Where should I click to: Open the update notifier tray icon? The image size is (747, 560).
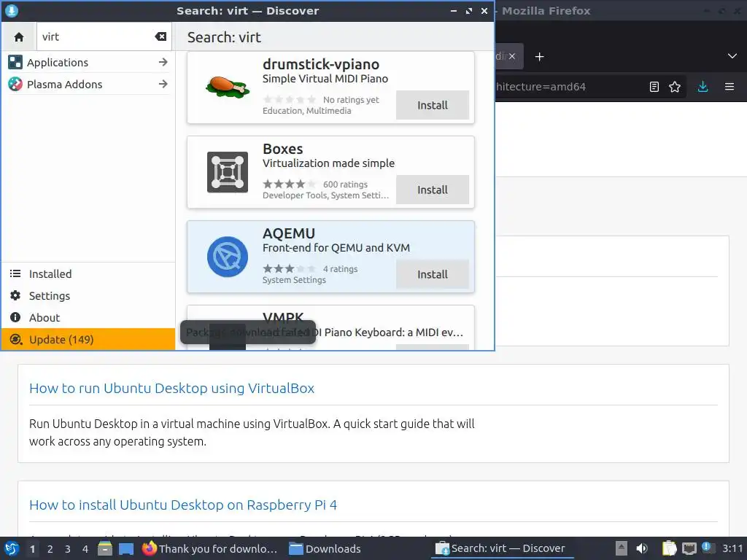706,548
